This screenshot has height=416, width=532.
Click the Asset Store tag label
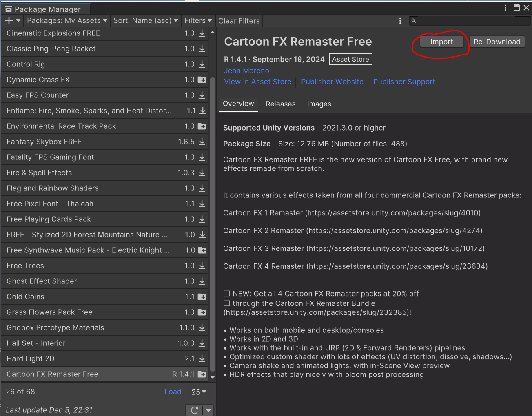tap(350, 59)
